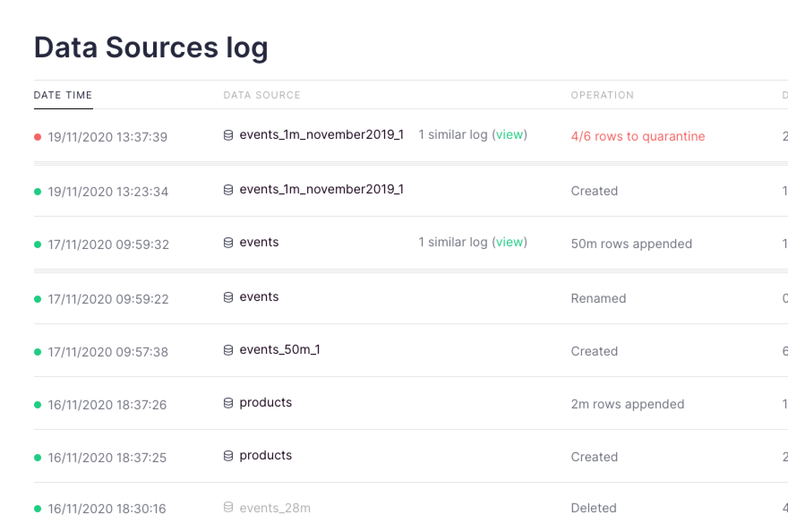788x532 pixels.
Task: Click 'Deleted' operation text
Action: pos(594,508)
